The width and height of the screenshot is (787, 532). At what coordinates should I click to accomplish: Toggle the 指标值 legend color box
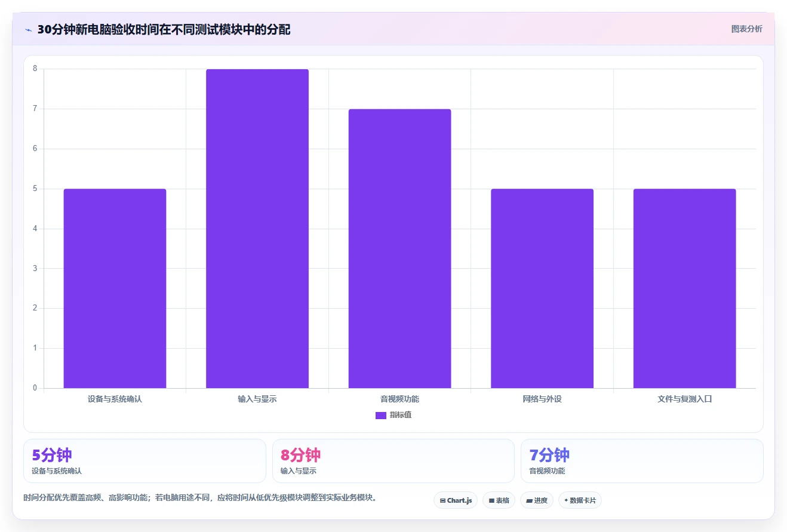[x=380, y=416]
